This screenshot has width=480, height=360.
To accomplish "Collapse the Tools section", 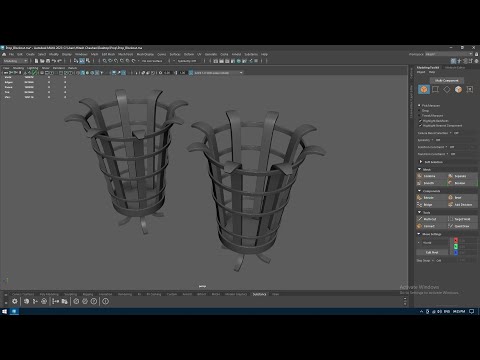I will click(419, 212).
